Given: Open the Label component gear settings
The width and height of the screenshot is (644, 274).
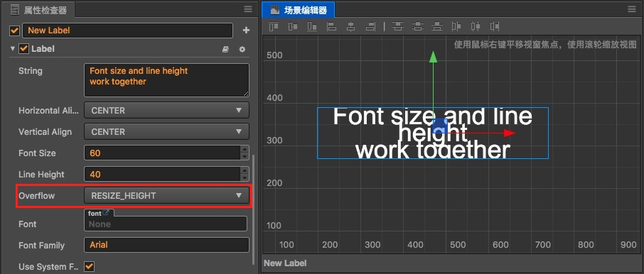Looking at the screenshot, I should pyautogui.click(x=242, y=49).
